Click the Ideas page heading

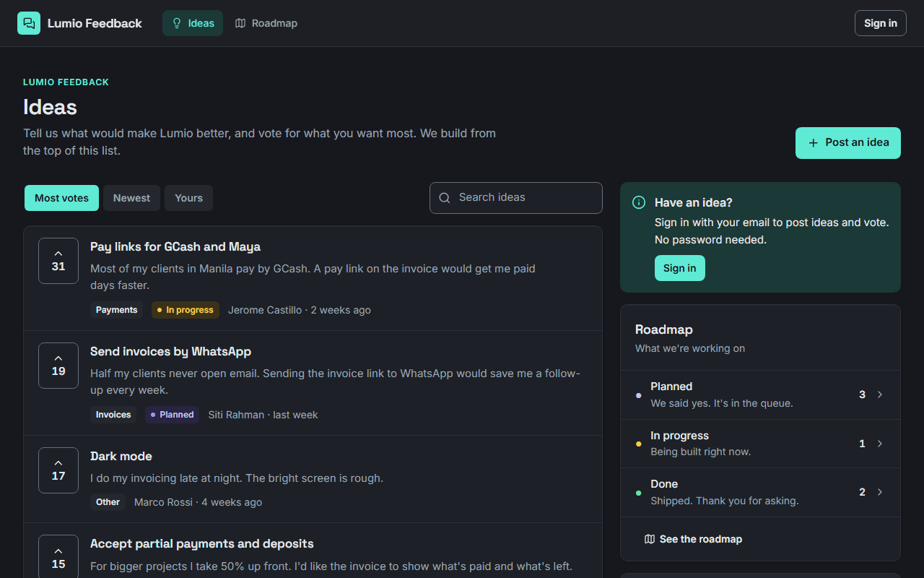click(50, 107)
